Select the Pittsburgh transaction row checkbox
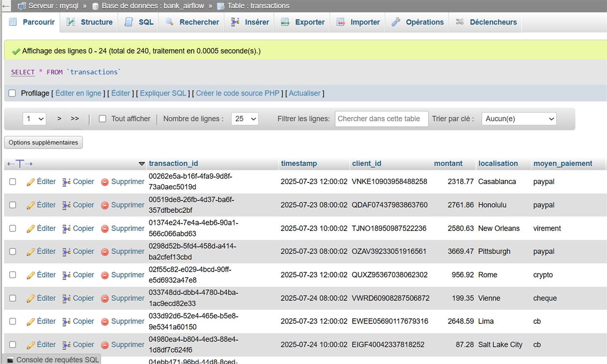Screen dimensions: 607x364 (x=13, y=252)
